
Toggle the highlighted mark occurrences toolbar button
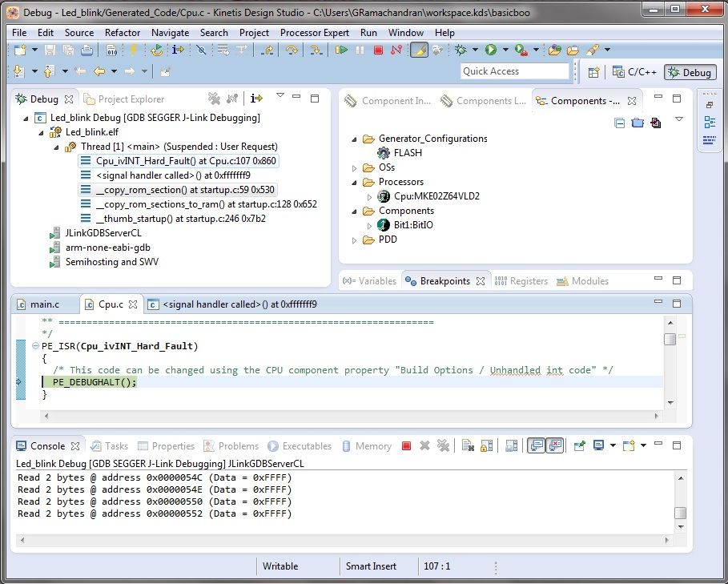(x=419, y=50)
